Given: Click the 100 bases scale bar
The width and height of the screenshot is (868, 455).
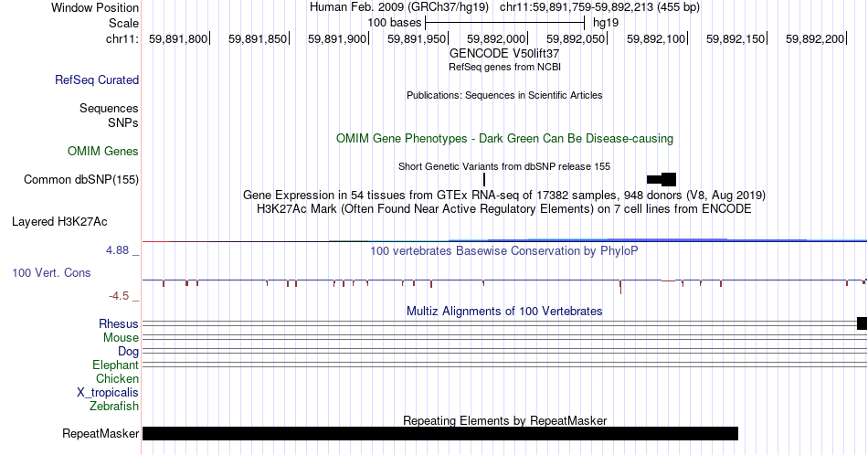Looking at the screenshot, I should pyautogui.click(x=505, y=23).
